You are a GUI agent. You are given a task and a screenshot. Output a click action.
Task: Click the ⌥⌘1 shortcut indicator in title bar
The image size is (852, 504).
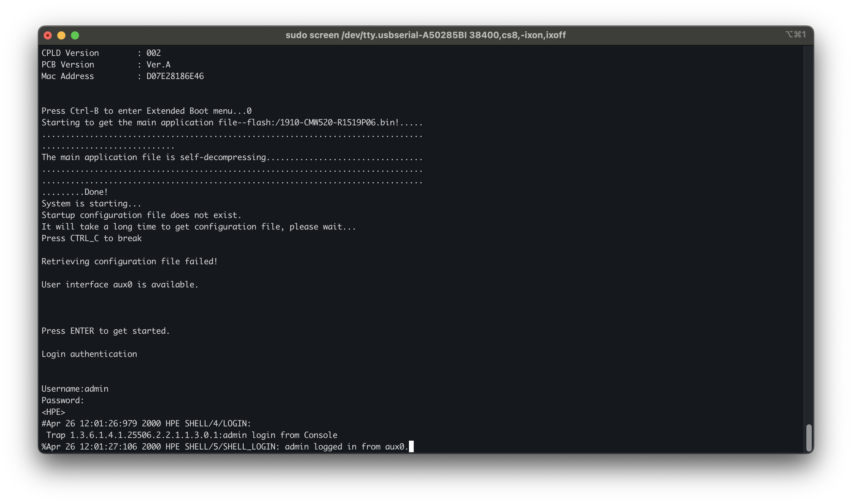coord(795,35)
